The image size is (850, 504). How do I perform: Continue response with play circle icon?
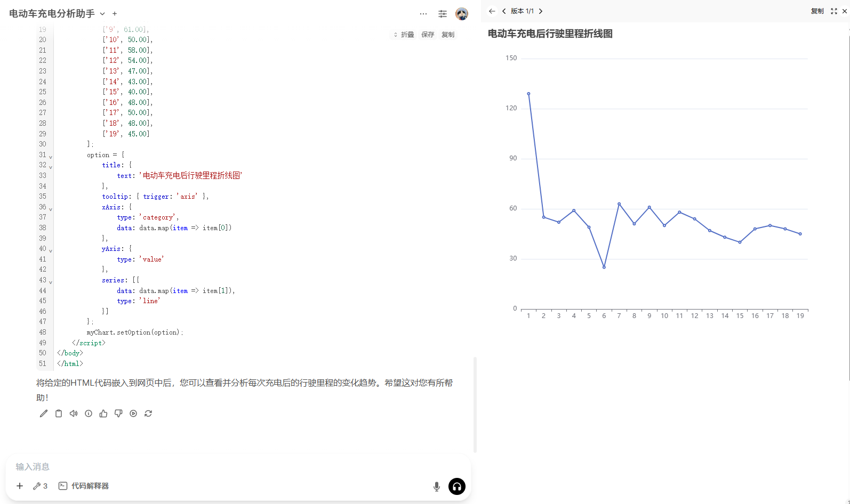click(133, 413)
